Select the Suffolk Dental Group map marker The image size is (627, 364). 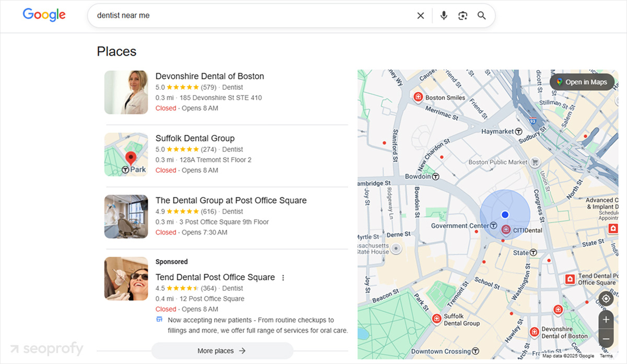point(436,318)
